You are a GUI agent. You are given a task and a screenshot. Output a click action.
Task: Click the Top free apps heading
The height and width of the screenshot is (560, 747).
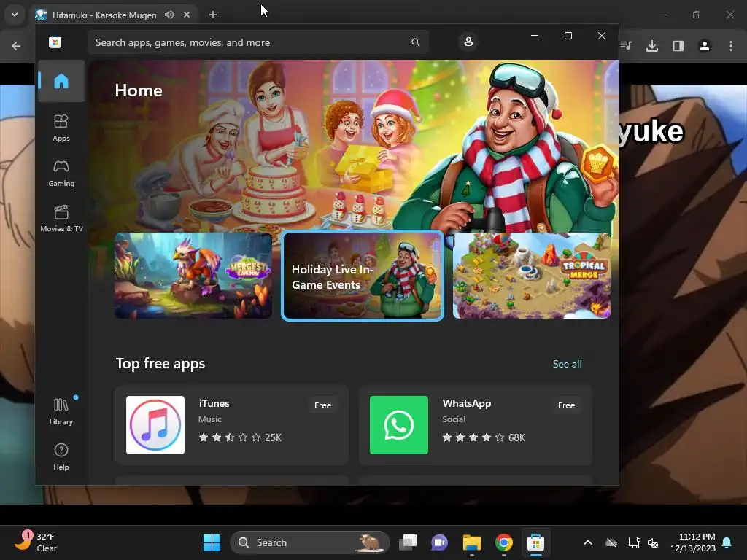pos(160,363)
